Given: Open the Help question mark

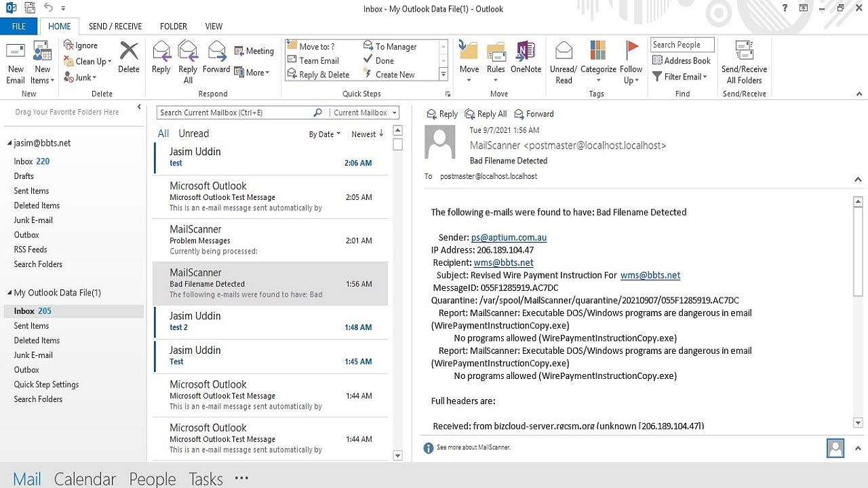Looking at the screenshot, I should point(785,8).
